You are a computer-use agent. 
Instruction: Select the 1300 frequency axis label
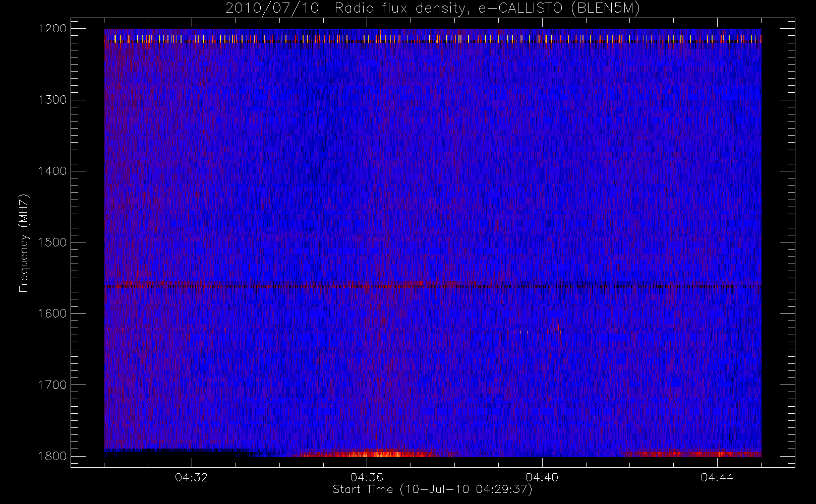[x=52, y=99]
